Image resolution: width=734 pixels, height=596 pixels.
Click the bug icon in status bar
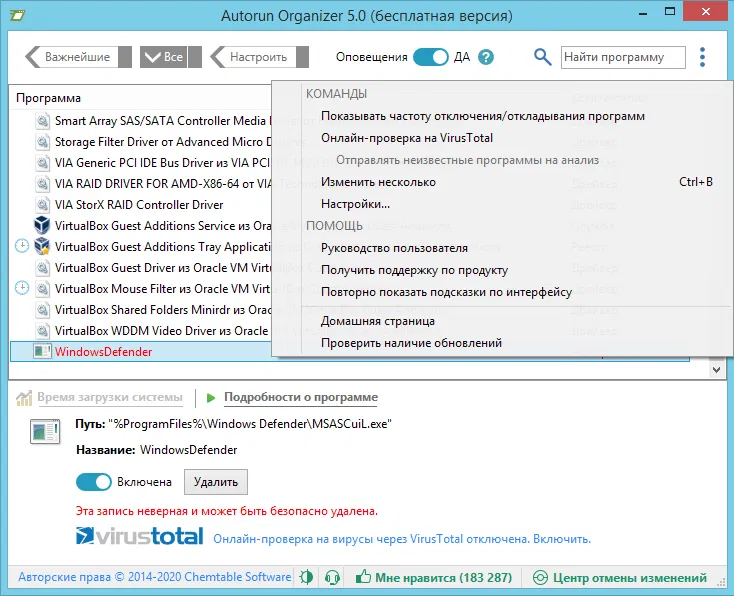coord(306,577)
